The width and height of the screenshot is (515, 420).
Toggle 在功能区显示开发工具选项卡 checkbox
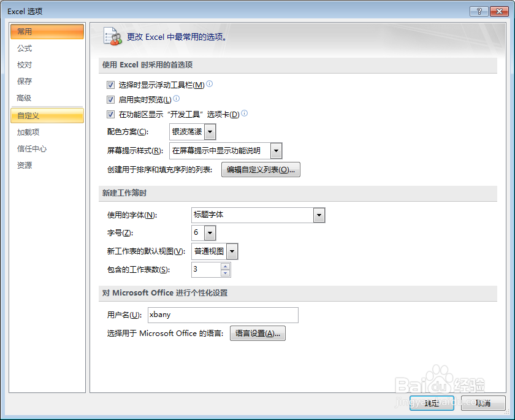(x=111, y=114)
